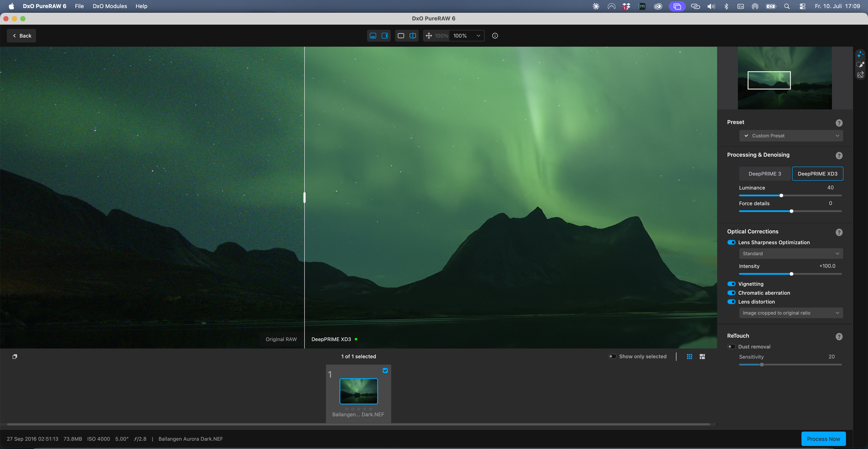Open help for ReTouch section
This screenshot has height=449, width=868.
click(x=839, y=336)
